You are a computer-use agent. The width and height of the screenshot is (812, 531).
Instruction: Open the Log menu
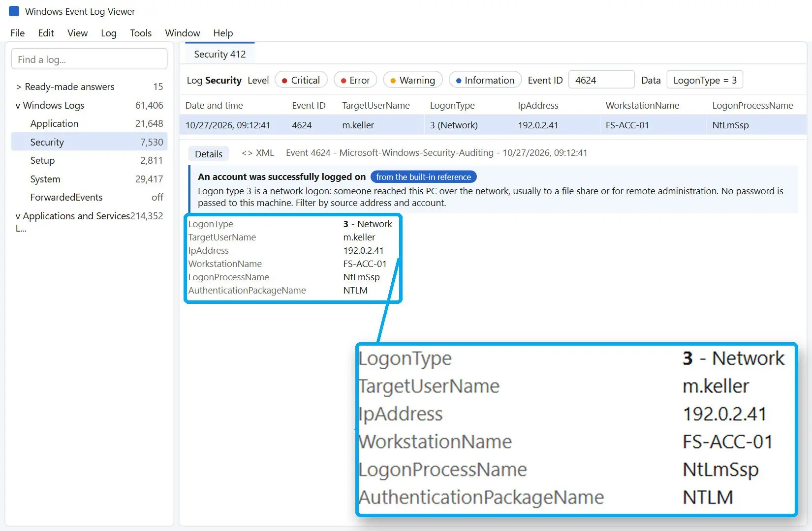108,33
